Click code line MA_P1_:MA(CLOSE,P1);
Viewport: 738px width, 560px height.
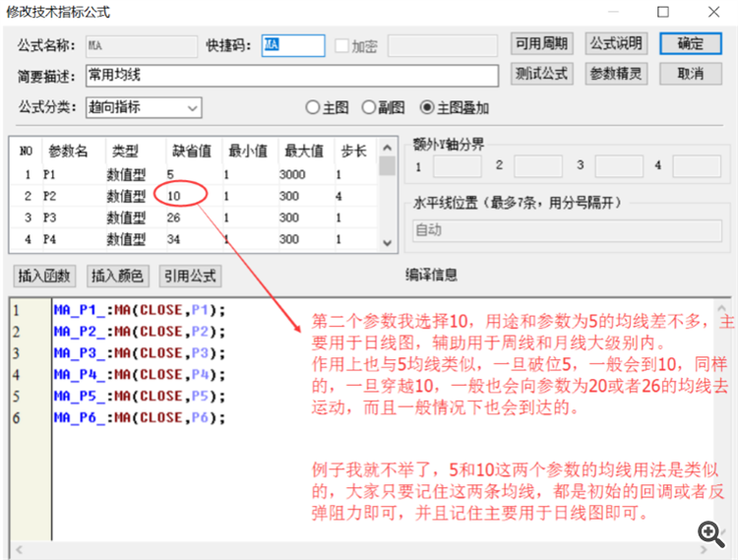(x=140, y=310)
